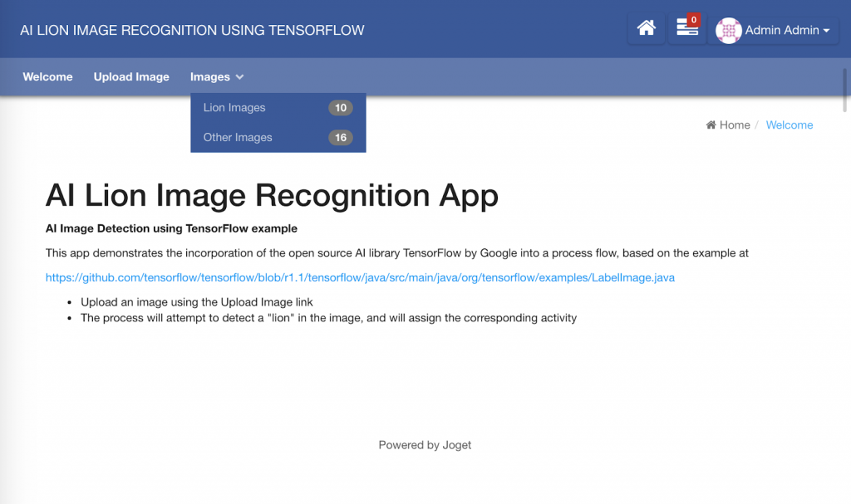
Task: Click the Welcome breadcrumb link
Action: pyautogui.click(x=790, y=125)
